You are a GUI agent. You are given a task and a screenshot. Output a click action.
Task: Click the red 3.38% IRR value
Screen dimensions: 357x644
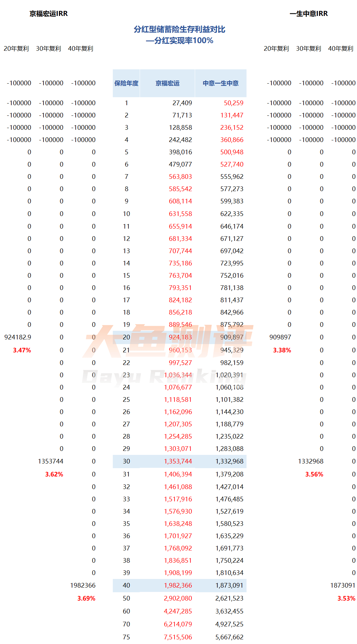point(282,350)
